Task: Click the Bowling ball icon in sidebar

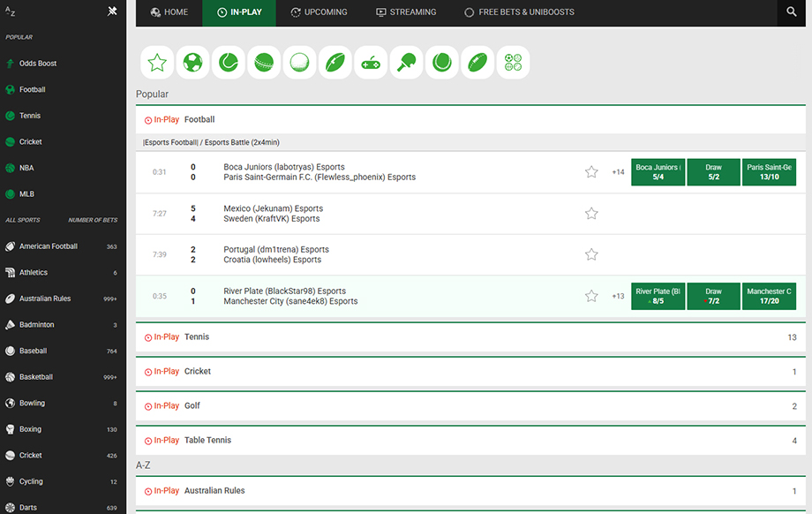Action: coord(10,403)
